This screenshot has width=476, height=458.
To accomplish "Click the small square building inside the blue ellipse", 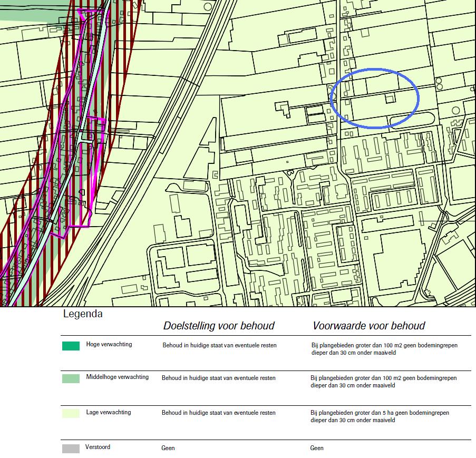I will click(x=390, y=99).
